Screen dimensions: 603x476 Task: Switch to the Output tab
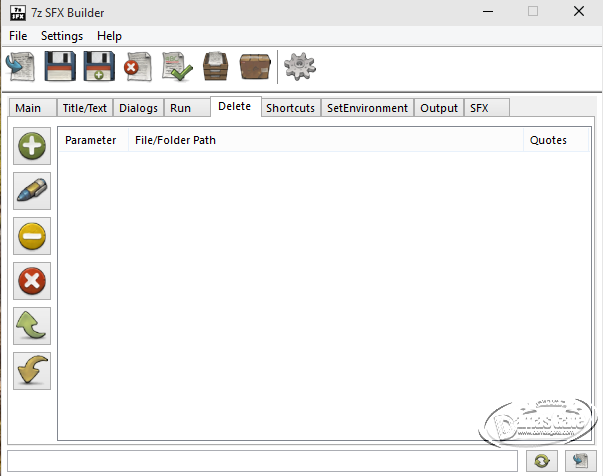[439, 108]
